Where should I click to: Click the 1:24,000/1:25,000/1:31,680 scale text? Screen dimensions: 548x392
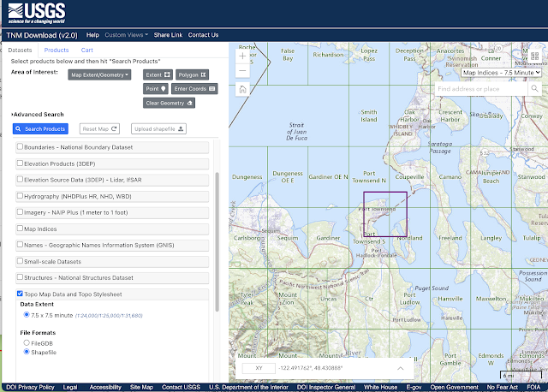pyautogui.click(x=109, y=316)
